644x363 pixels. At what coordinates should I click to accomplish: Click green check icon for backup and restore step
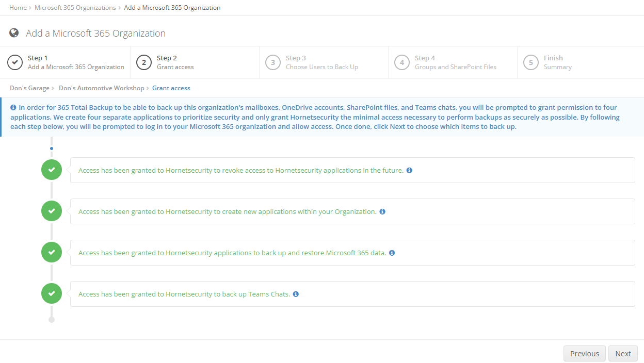(52, 253)
